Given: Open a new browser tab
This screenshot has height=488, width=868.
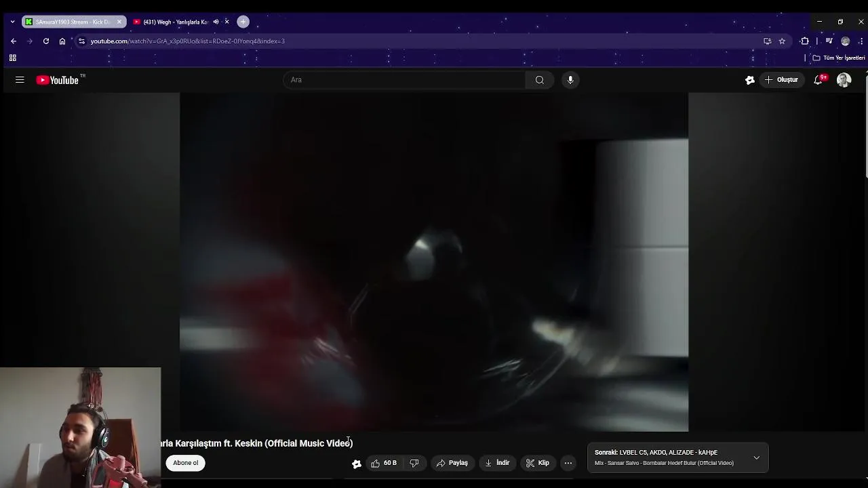Looking at the screenshot, I should (243, 22).
